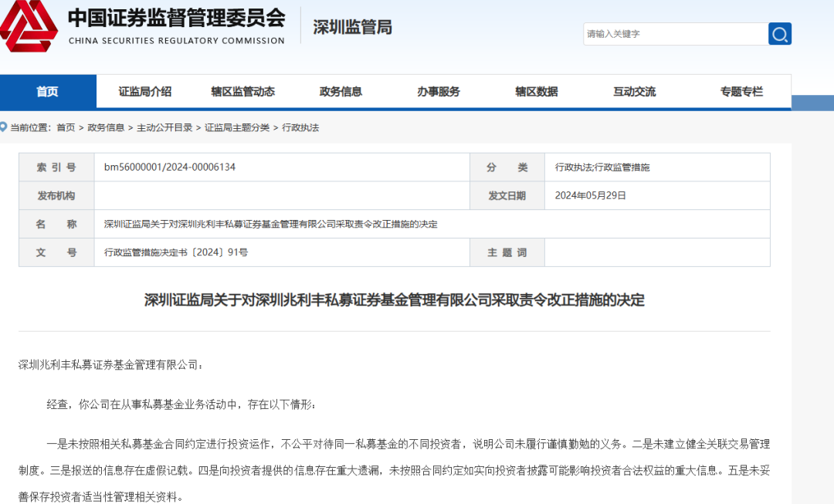
Task: Open the 首页 navigation tab
Action: tap(48, 92)
